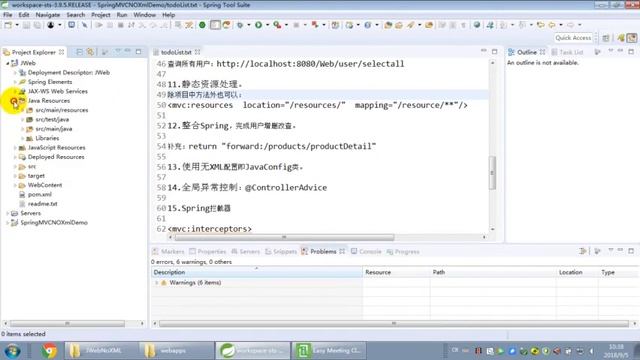The image size is (640, 360).
Task: Switch to the Snippets tab
Action: (x=281, y=251)
